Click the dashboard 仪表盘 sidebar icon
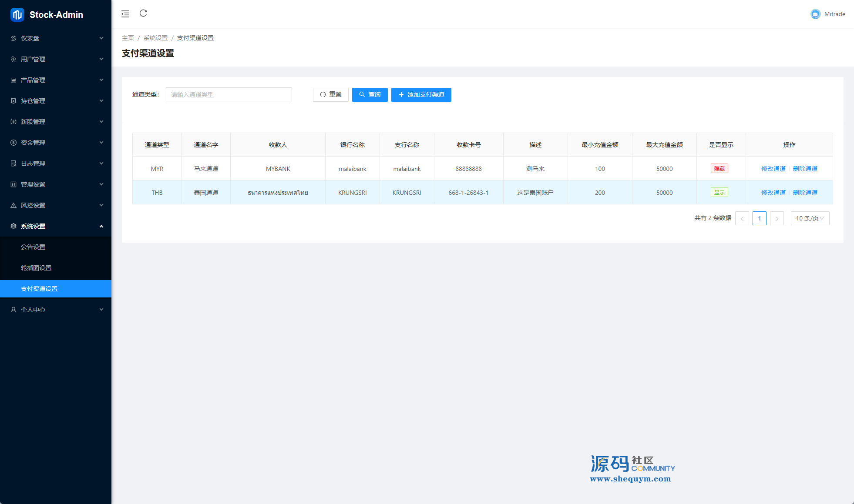The width and height of the screenshot is (854, 504). pos(13,38)
